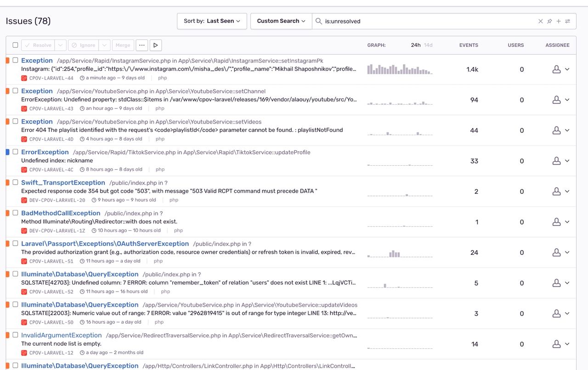
Task: Pin the current search
Action: pyautogui.click(x=549, y=21)
